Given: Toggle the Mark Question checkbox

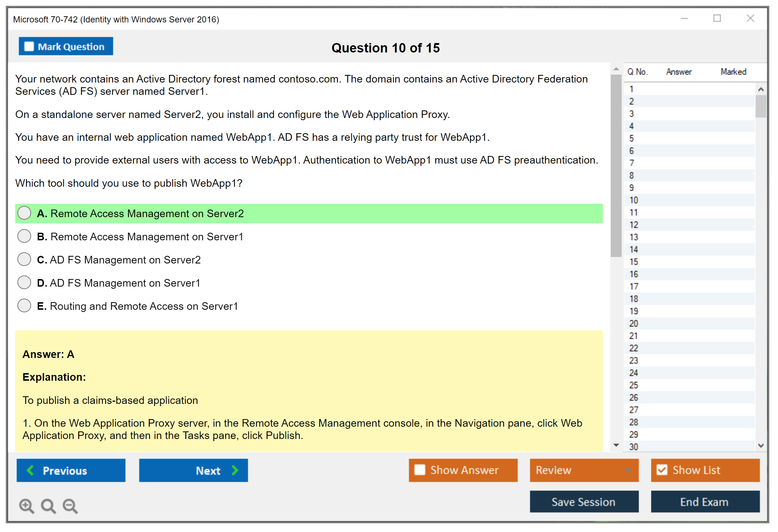Looking at the screenshot, I should 29,46.
